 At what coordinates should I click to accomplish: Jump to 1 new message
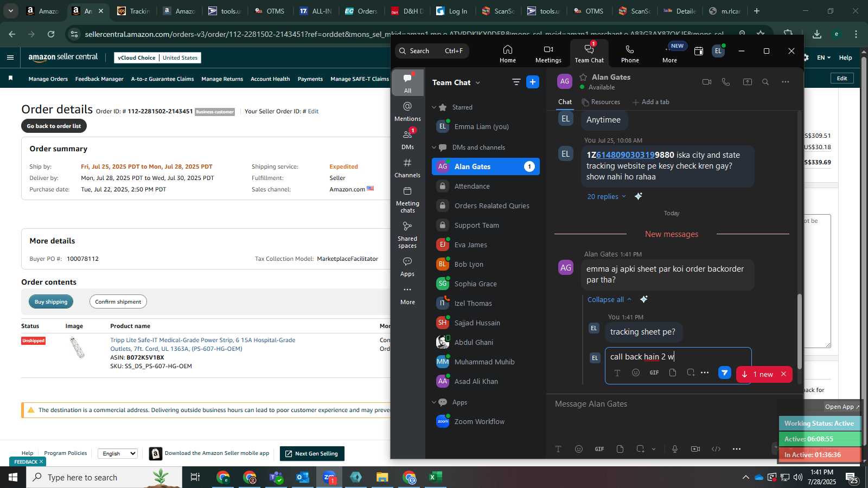(757, 374)
